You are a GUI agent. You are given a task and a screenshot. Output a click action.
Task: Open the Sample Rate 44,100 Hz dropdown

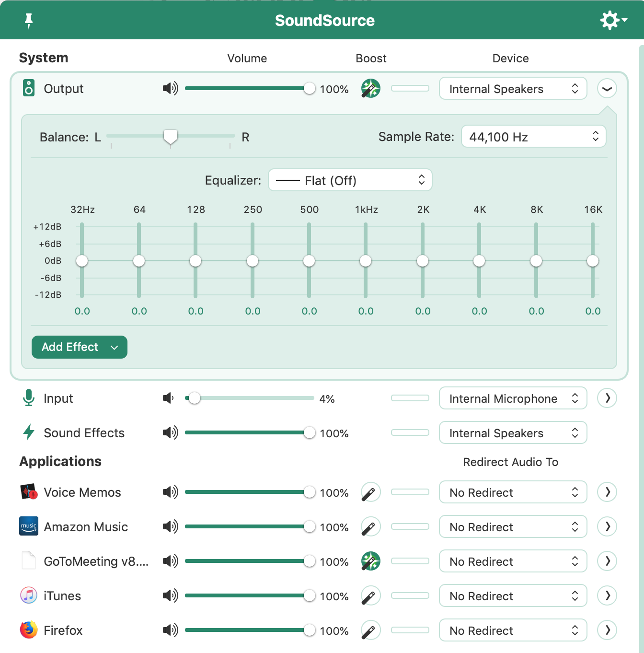click(x=534, y=137)
